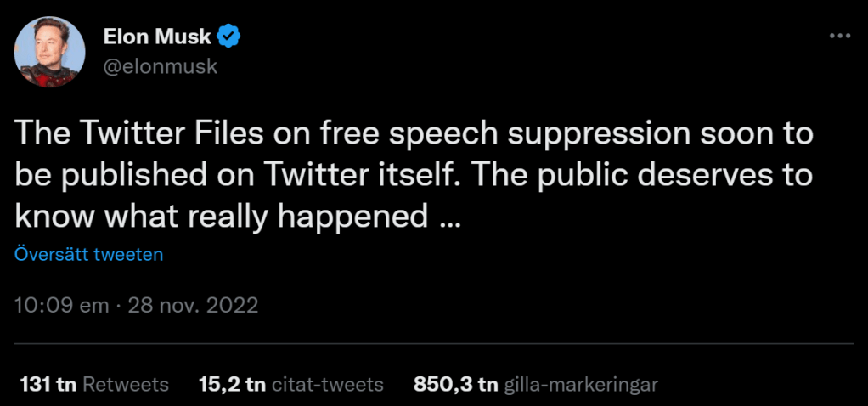Click the 131 tn retweet count

coord(48,384)
